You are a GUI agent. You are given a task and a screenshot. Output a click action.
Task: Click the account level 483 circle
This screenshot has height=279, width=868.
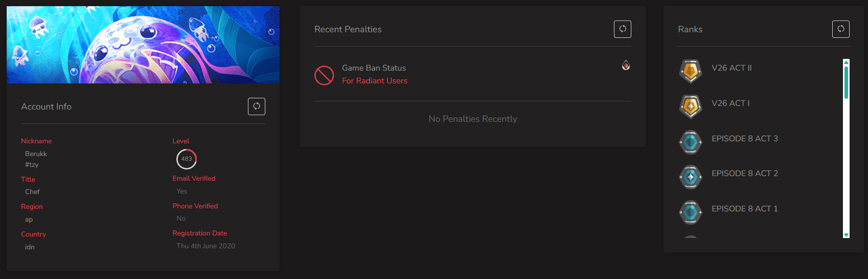pyautogui.click(x=187, y=159)
